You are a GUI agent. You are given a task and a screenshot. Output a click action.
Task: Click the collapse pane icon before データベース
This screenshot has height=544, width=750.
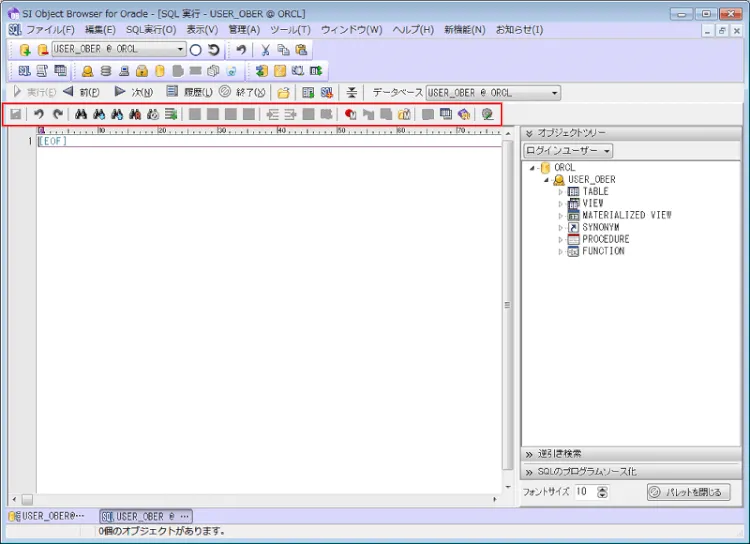352,92
